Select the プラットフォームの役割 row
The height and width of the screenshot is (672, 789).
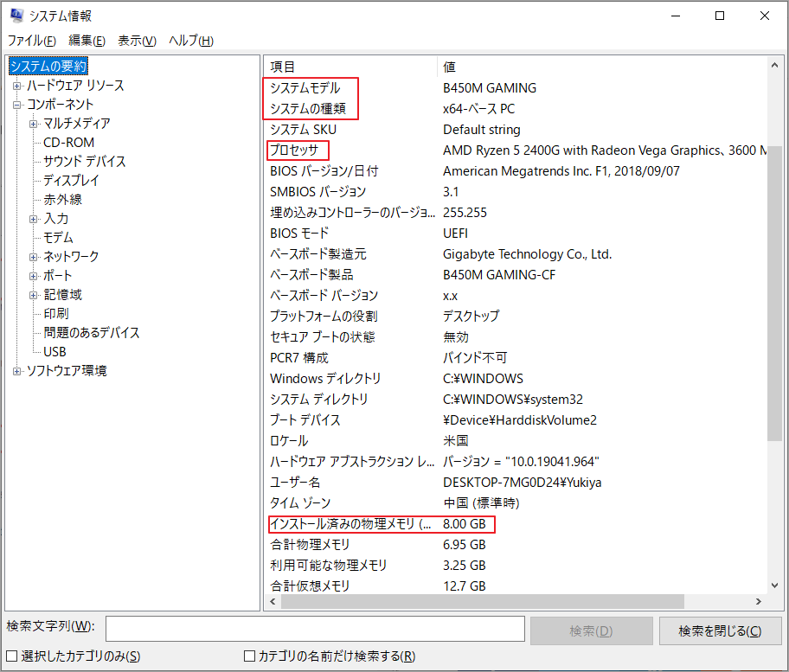(x=516, y=317)
